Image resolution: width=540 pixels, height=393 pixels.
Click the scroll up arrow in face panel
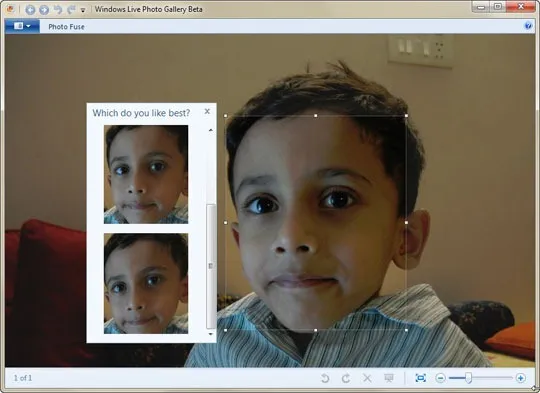[210, 130]
